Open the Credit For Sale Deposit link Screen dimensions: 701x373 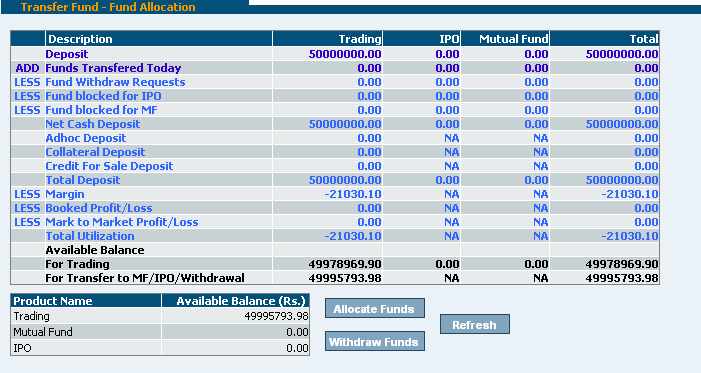coord(109,166)
